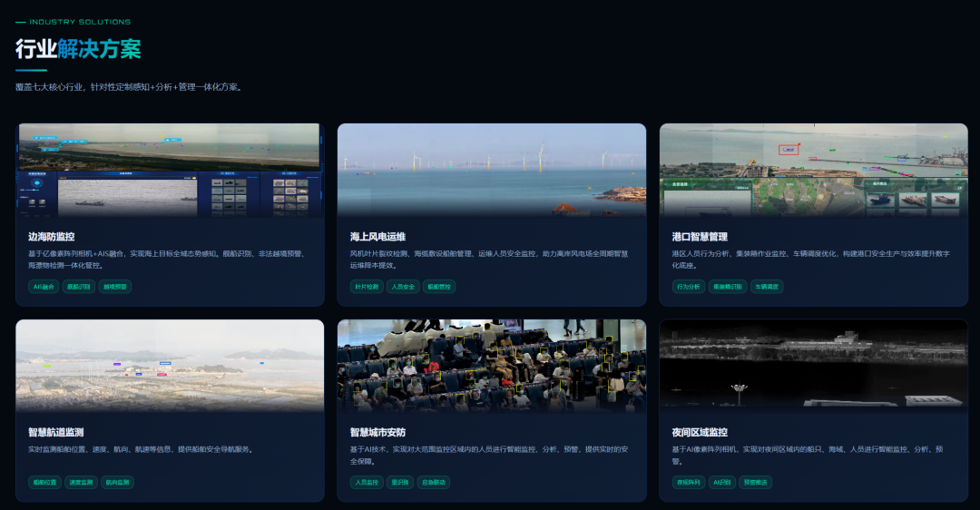Image resolution: width=980 pixels, height=510 pixels.
Task: Select the 重识别 tag
Action: (400, 483)
